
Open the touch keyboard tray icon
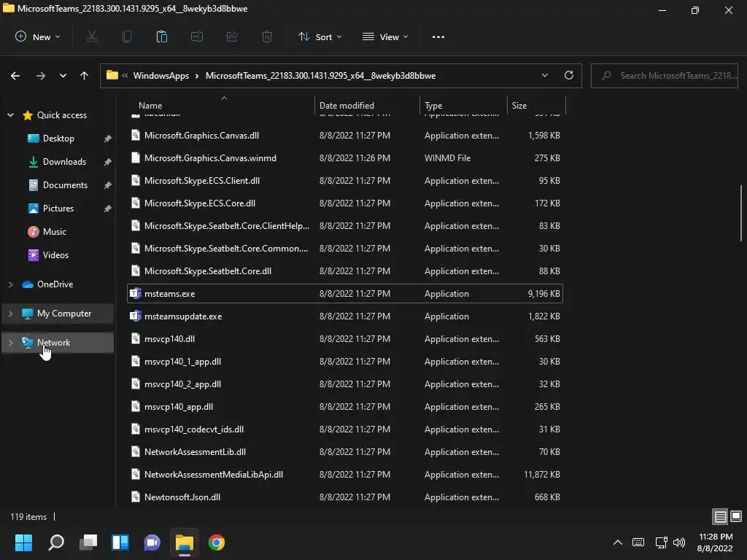click(x=638, y=542)
